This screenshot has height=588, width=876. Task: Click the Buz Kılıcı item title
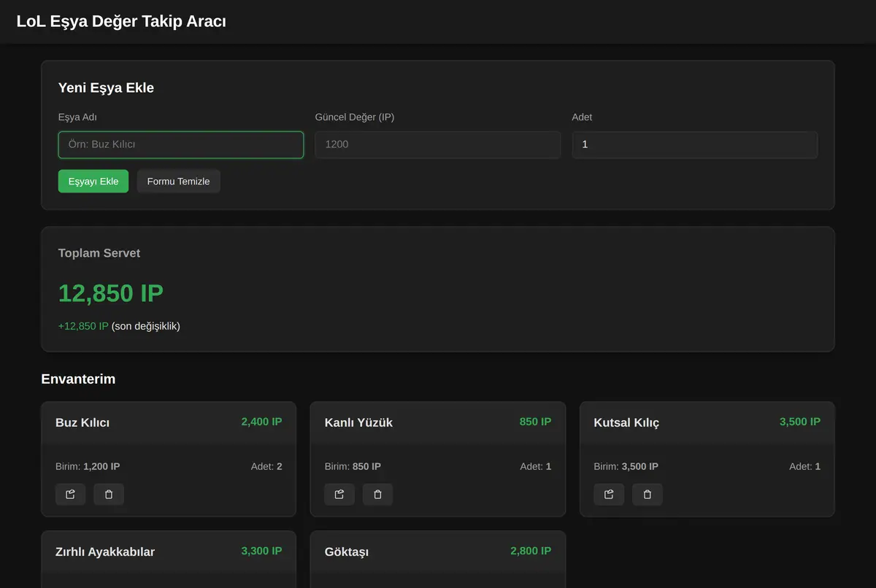(x=82, y=422)
